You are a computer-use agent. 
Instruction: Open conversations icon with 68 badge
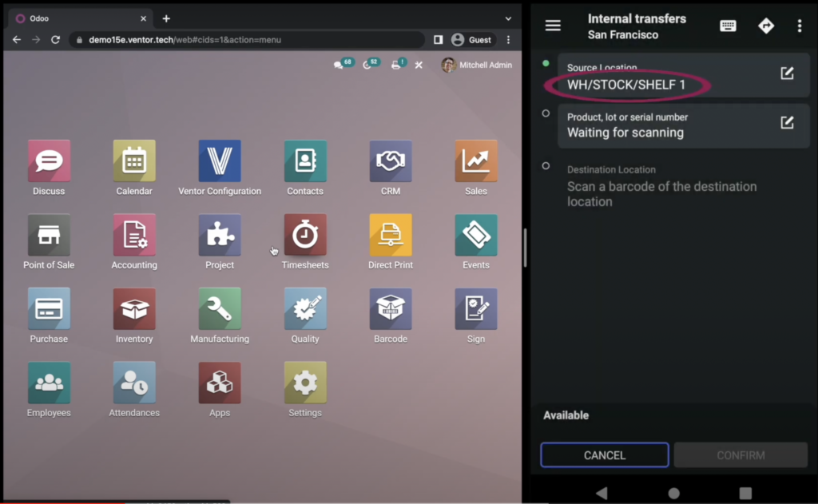(x=343, y=64)
